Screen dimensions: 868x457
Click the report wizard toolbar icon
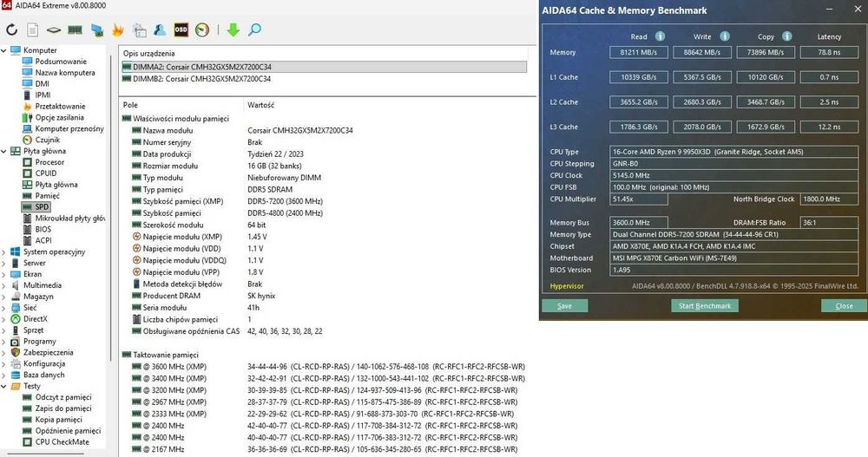(x=140, y=29)
